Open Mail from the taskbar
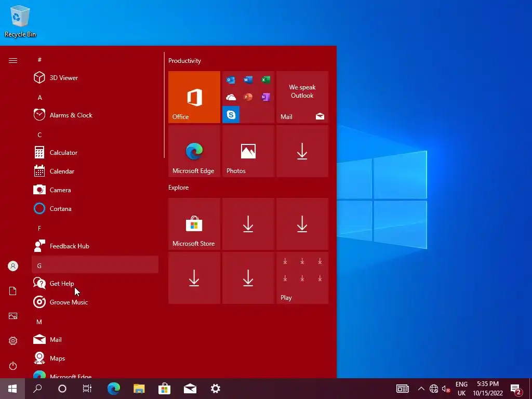The height and width of the screenshot is (399, 532). [190, 389]
